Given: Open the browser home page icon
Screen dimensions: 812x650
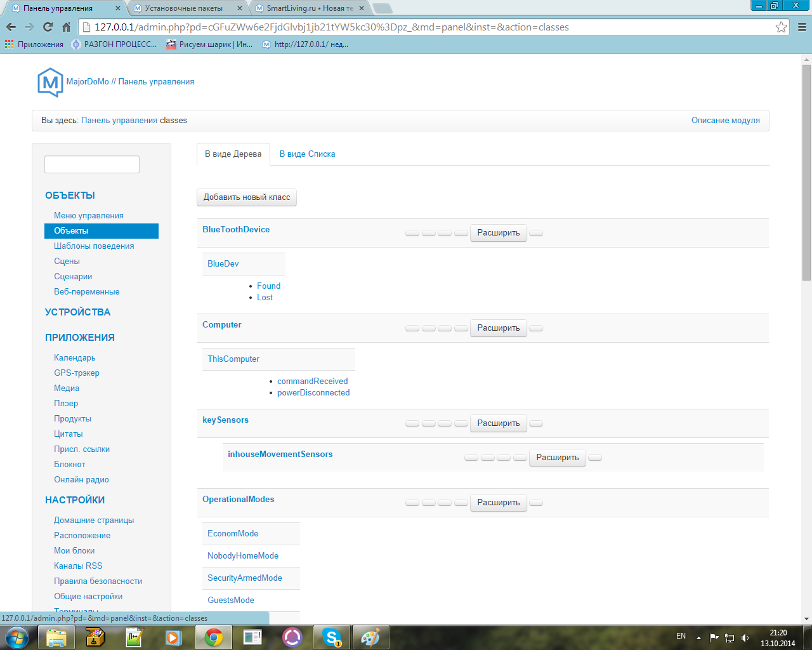Looking at the screenshot, I should (x=66, y=27).
